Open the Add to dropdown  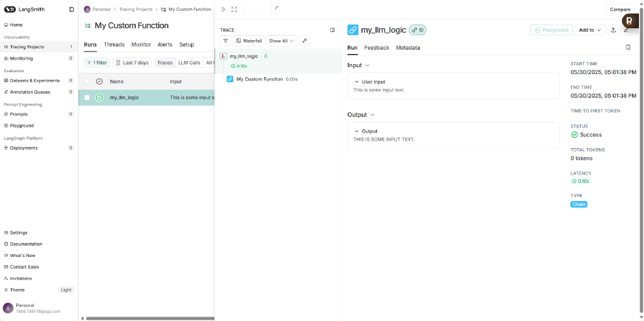click(590, 30)
